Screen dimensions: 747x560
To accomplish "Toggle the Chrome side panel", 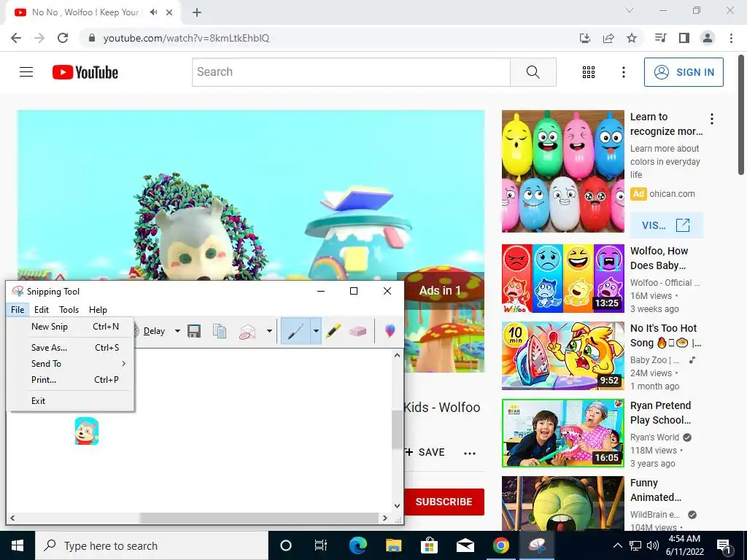I will 684,38.
